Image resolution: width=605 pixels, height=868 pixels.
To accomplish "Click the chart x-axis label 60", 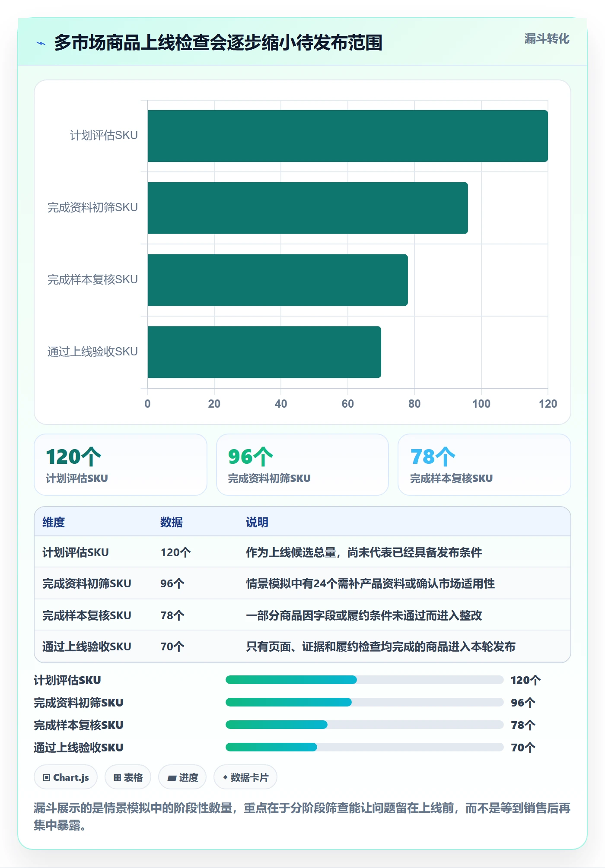I will pyautogui.click(x=347, y=404).
